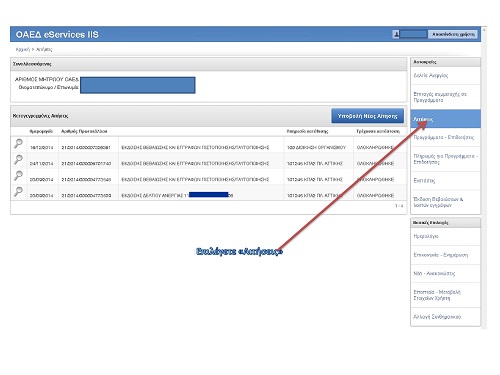
Task: Go to Αρχική in the breadcrumb
Action: (x=23, y=49)
